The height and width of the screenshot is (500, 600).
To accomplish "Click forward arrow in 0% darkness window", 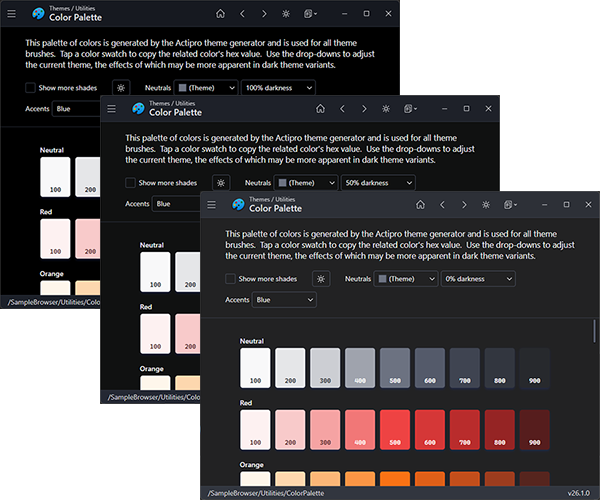I will (463, 204).
